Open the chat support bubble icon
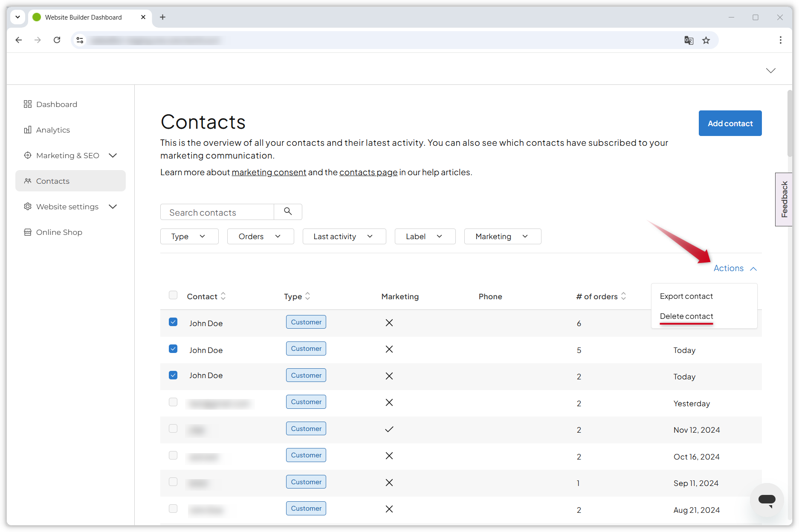The height and width of the screenshot is (532, 799). click(x=767, y=500)
